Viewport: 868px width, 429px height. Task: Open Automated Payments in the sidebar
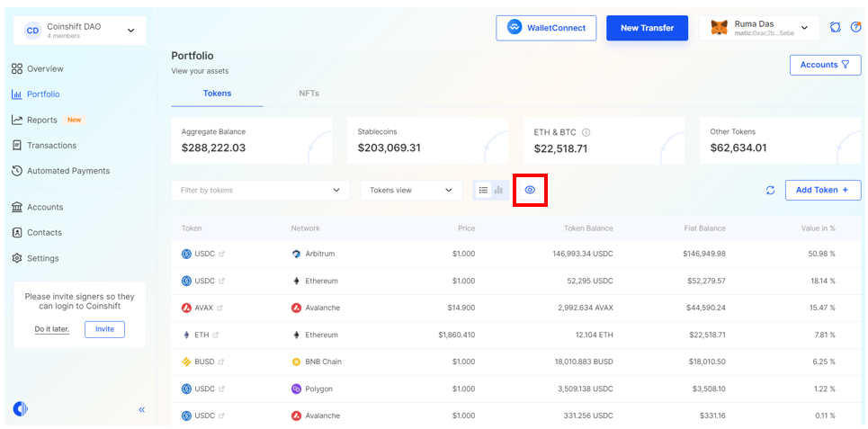(x=67, y=171)
